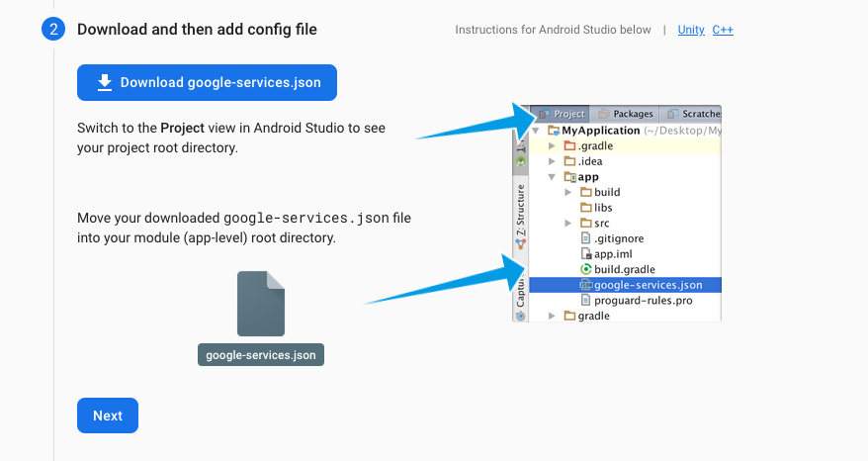
Task: Expand the .gradle folder arrow
Action: 552,145
